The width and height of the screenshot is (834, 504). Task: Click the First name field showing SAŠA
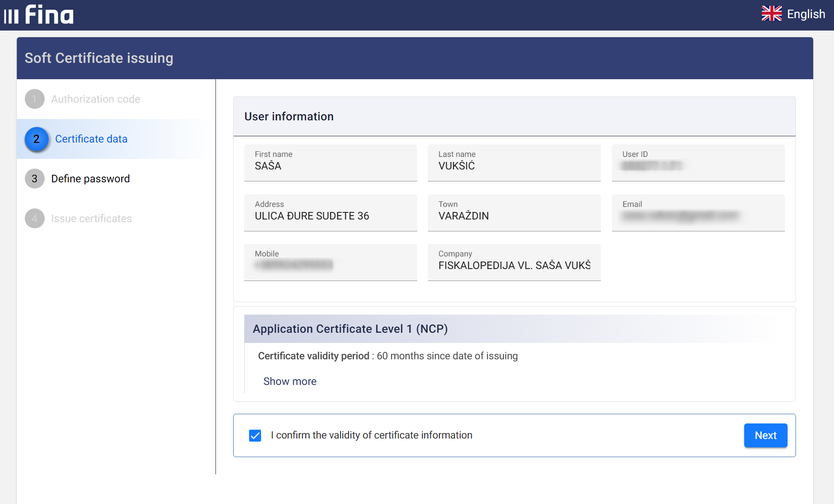pos(330,163)
